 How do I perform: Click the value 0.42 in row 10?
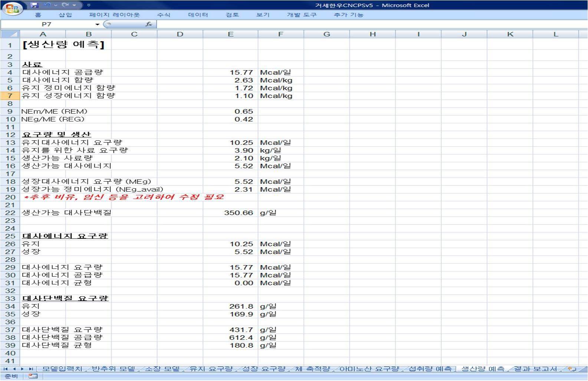pos(244,119)
